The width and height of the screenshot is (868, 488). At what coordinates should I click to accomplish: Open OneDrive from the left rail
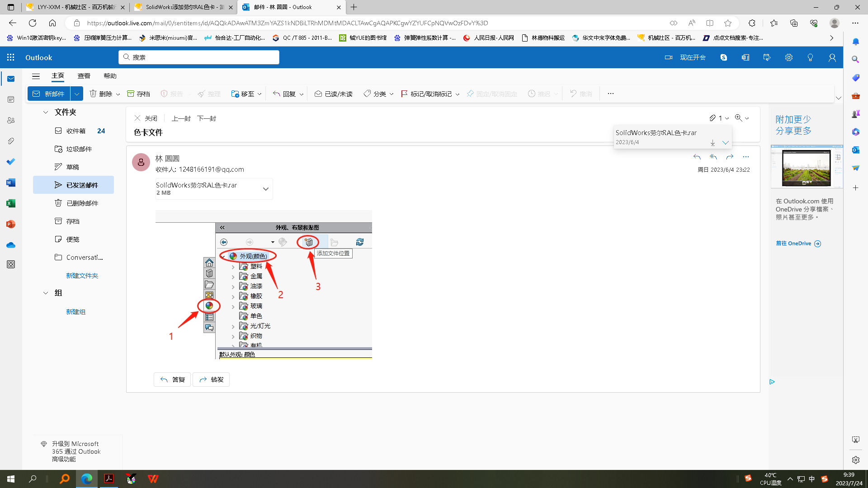pos(11,245)
